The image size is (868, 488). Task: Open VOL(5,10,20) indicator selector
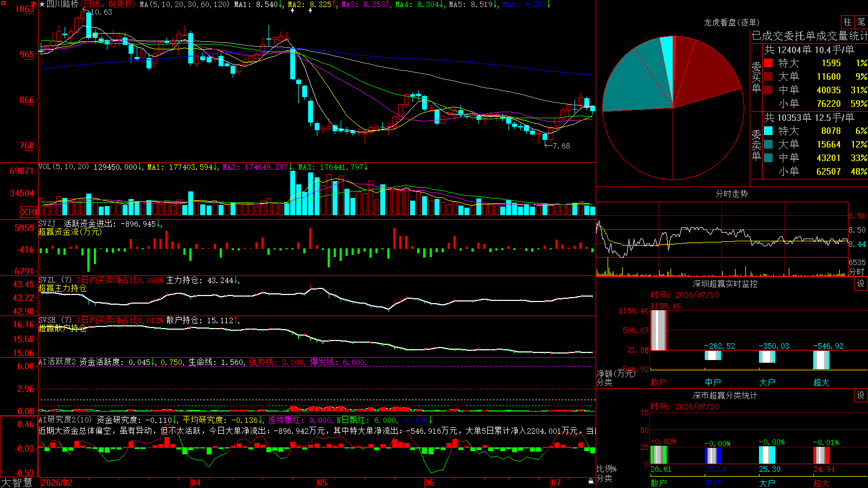[x=63, y=167]
